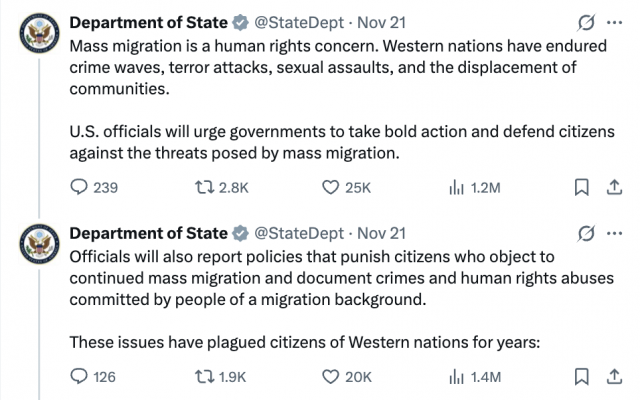Viewport: 640px width, 400px height.
Task: Like the first tweet with 25K likes
Action: 331,187
